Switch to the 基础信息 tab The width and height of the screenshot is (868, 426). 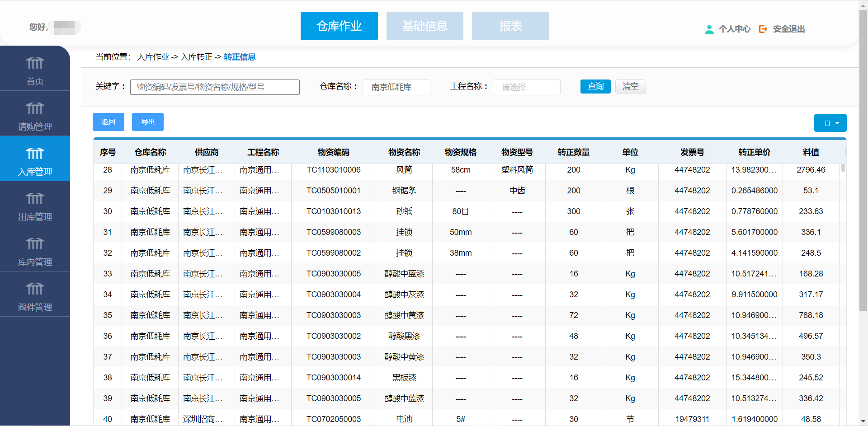tap(425, 26)
